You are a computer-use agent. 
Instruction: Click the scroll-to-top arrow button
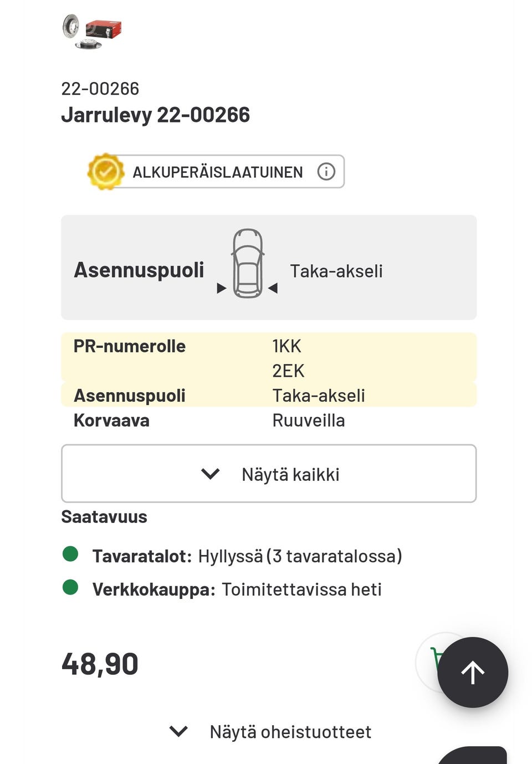tap(472, 671)
